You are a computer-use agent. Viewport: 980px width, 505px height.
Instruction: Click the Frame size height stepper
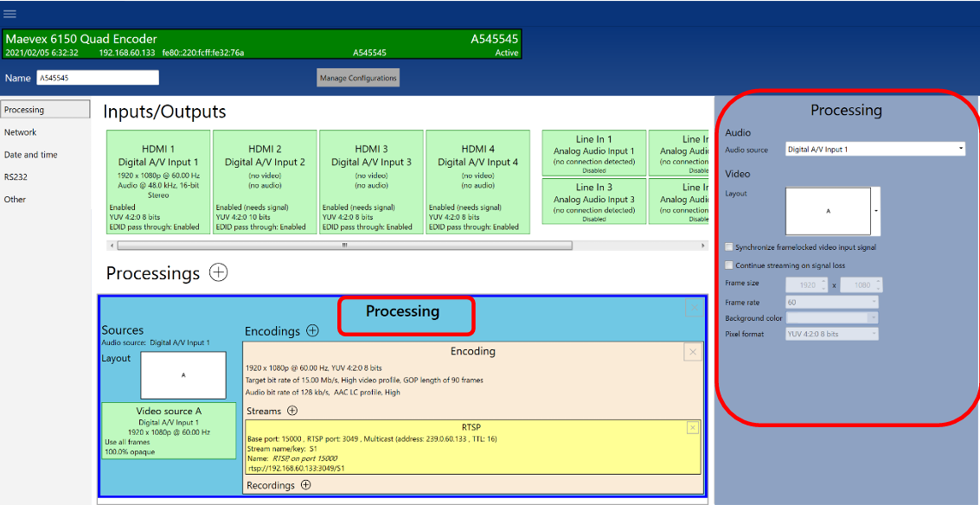pyautogui.click(x=878, y=285)
